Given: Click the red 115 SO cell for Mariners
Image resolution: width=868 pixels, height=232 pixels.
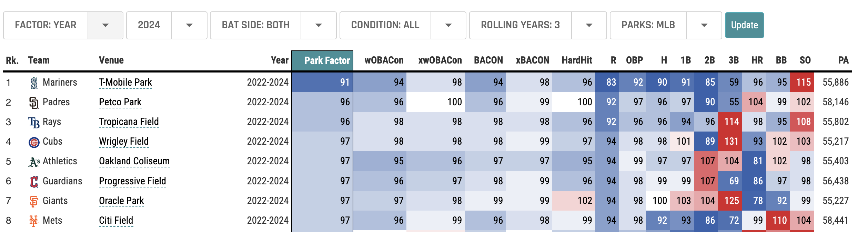Looking at the screenshot, I should coord(803,83).
